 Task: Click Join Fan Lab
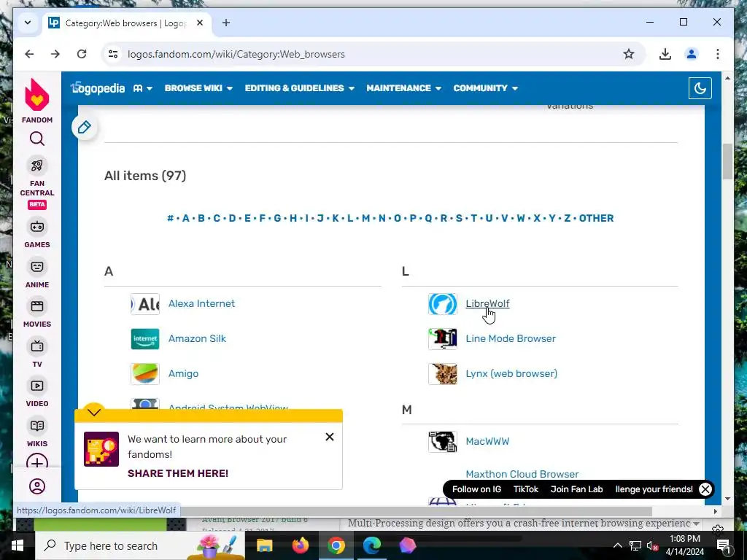(576, 489)
